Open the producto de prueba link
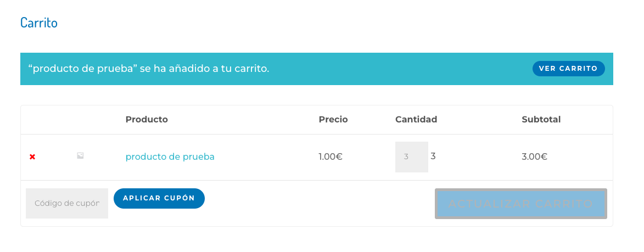644x252 pixels. tap(170, 156)
